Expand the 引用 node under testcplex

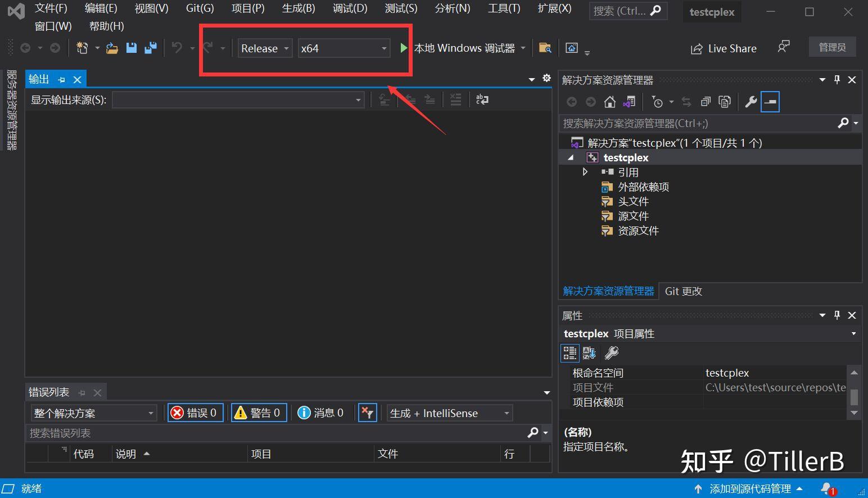pos(585,172)
